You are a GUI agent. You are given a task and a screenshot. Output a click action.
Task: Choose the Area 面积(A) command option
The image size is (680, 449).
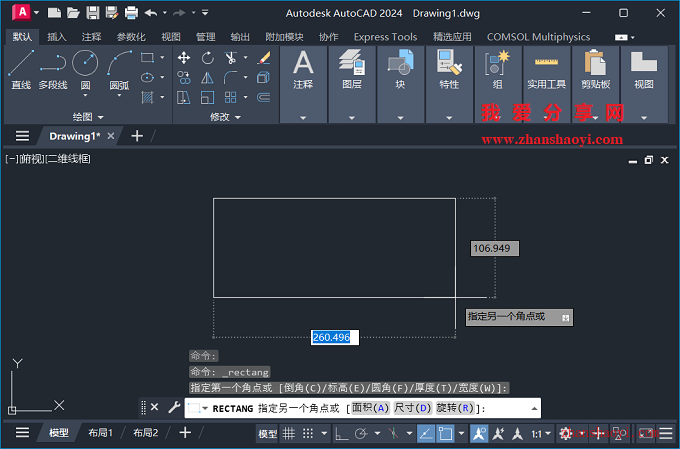(370, 408)
